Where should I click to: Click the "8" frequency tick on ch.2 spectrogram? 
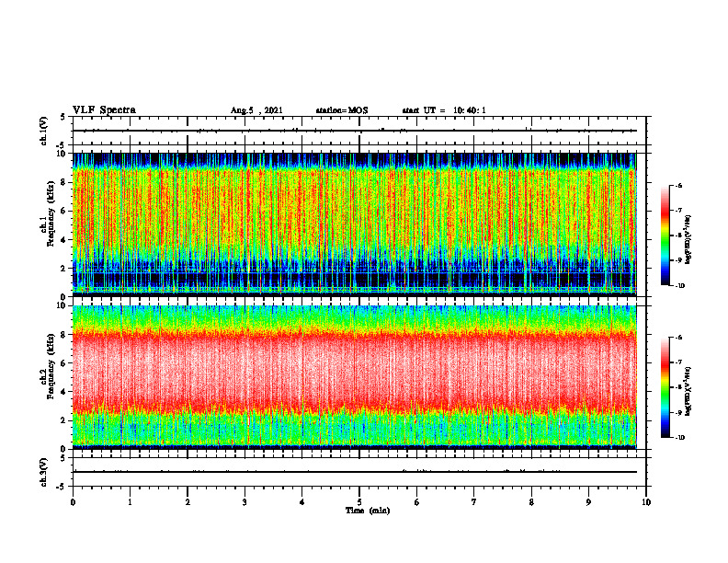pos(65,335)
